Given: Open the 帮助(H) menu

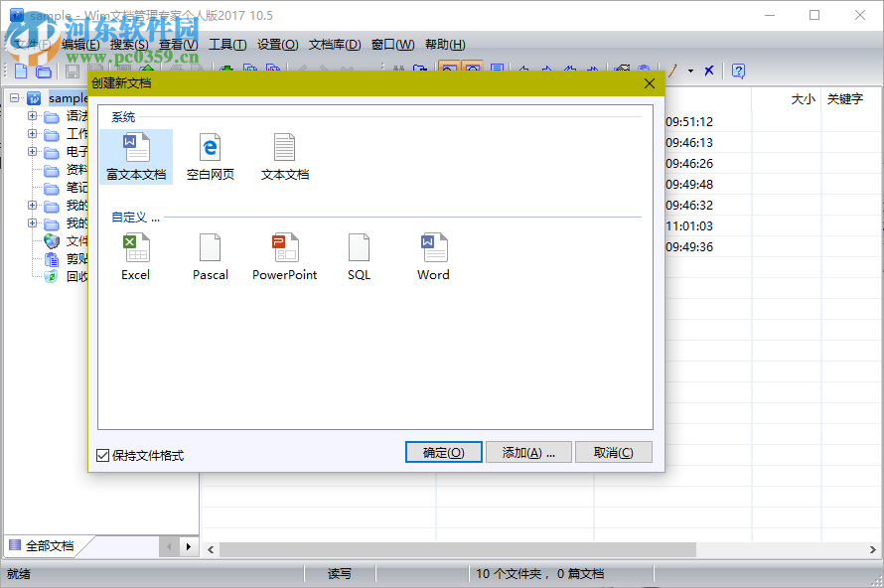Looking at the screenshot, I should point(445,45).
